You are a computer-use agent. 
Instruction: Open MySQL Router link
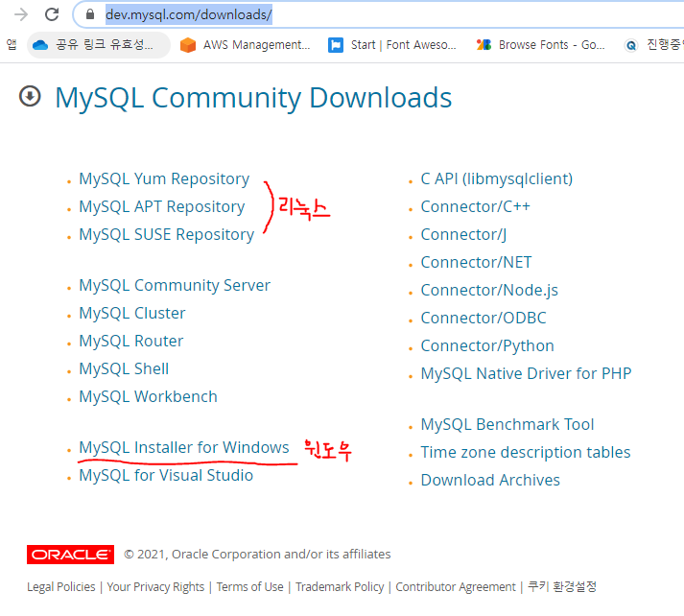point(130,342)
